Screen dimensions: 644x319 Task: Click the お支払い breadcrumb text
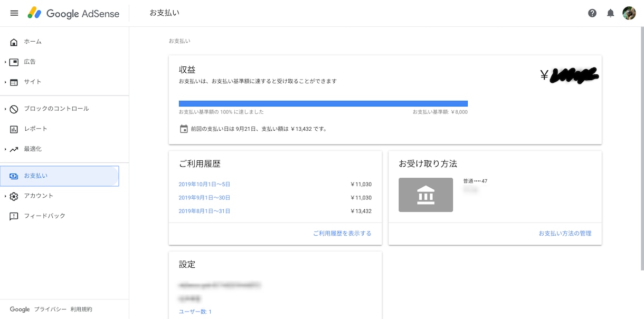[x=179, y=41]
